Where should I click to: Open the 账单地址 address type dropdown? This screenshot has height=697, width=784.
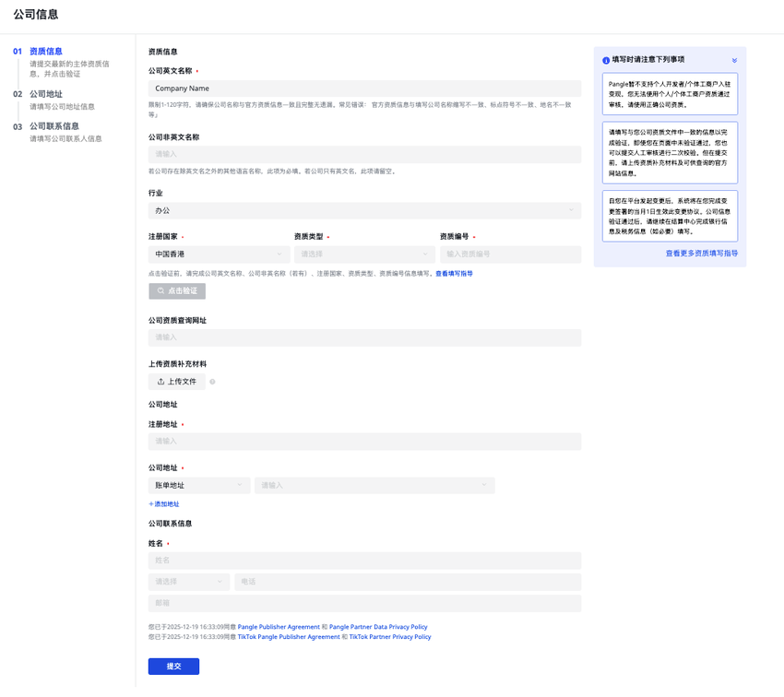pos(198,485)
